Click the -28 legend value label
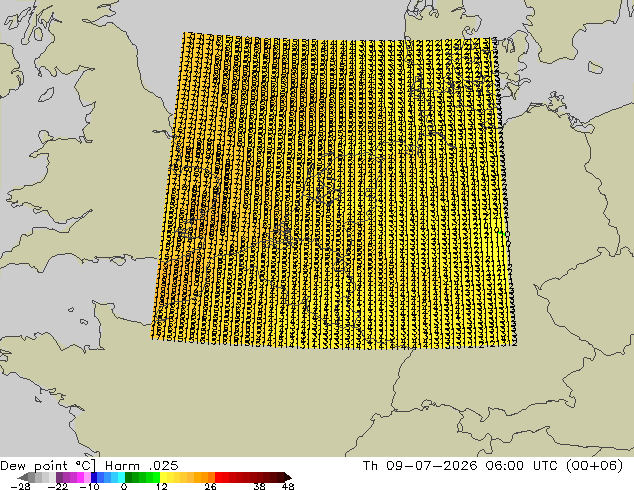The height and width of the screenshot is (490, 634). [x=20, y=486]
